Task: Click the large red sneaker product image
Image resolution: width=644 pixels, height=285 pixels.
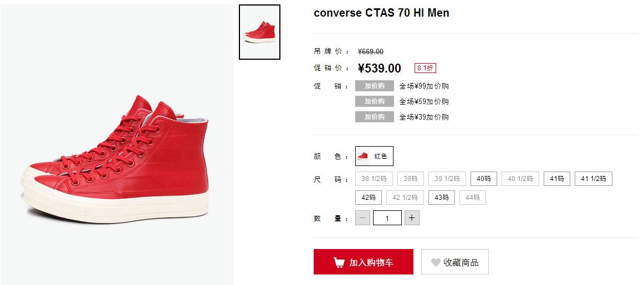Action: point(116,160)
